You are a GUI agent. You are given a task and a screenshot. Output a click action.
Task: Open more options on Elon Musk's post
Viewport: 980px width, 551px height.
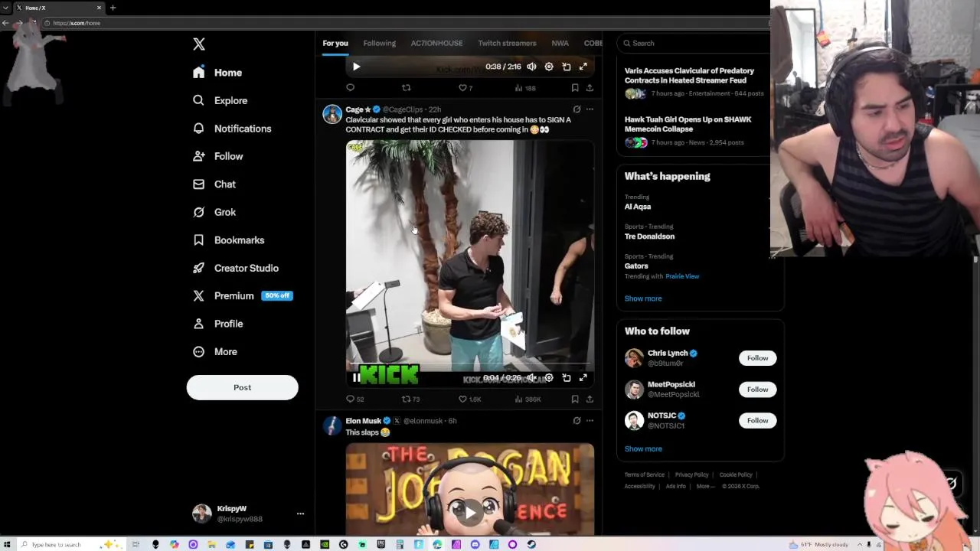tap(590, 420)
